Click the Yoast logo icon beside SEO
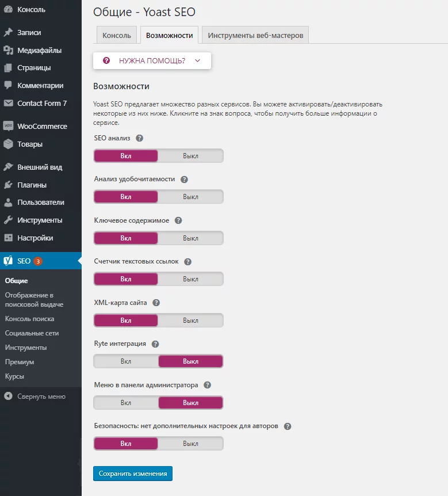448x496 pixels. click(8, 261)
